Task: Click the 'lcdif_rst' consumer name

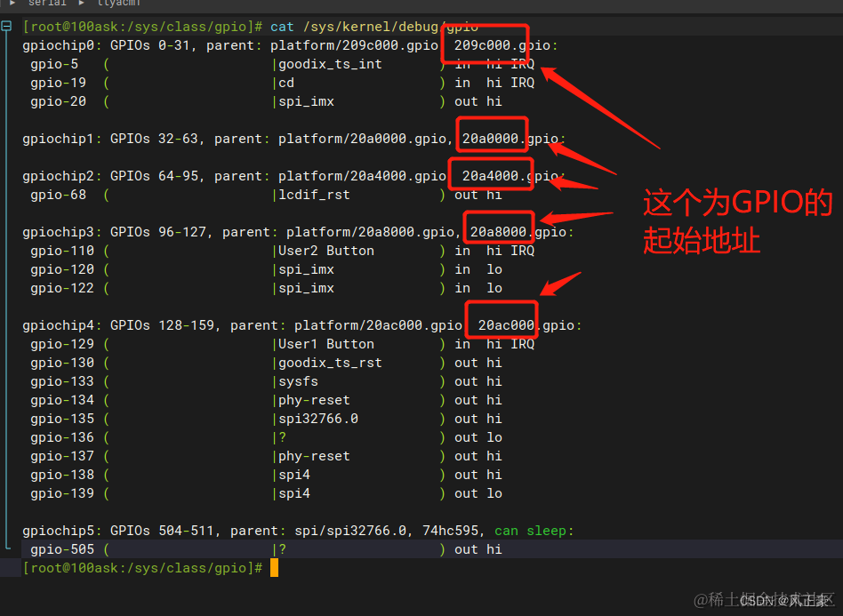Action: coord(314,195)
